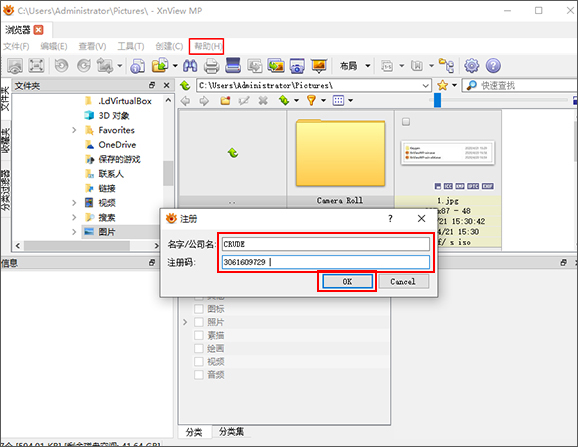The height and width of the screenshot is (447, 578).
Task: Tick the checkbox on 1.jpg thumbnail
Action: coord(406,122)
